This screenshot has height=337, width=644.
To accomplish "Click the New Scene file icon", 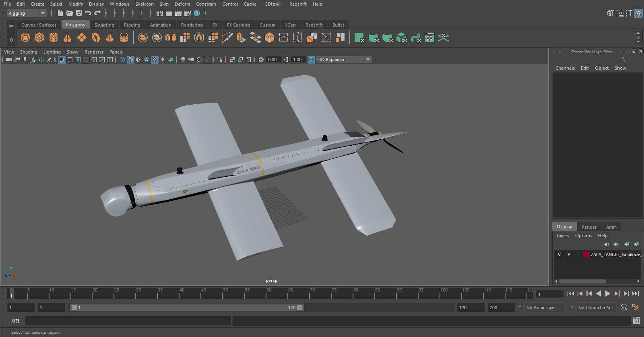I will point(60,13).
